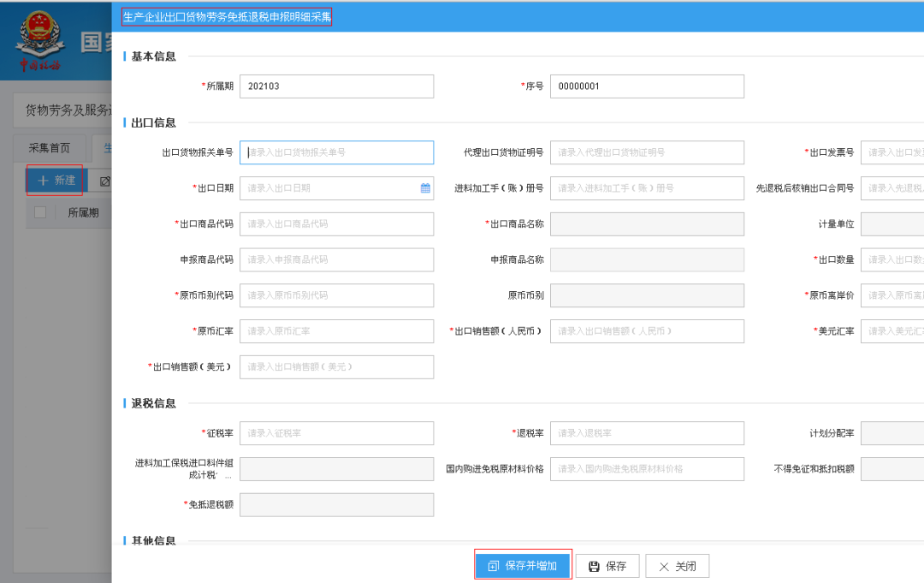Click the 所属期 field showing 202103

[336, 86]
